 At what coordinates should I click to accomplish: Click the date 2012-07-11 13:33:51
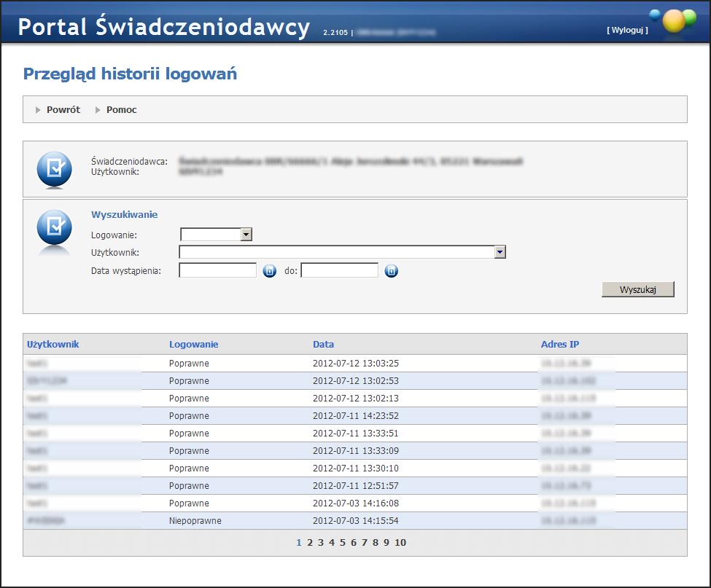356,434
